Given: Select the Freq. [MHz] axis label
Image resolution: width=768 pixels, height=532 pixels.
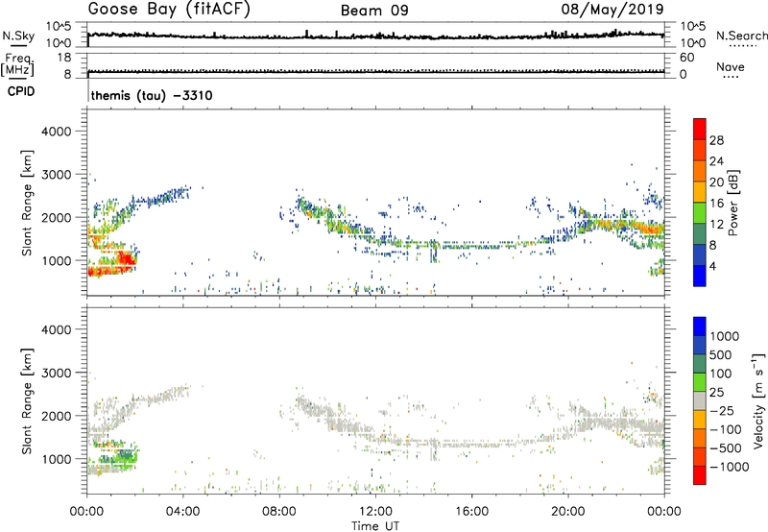Looking at the screenshot, I should click(18, 64).
